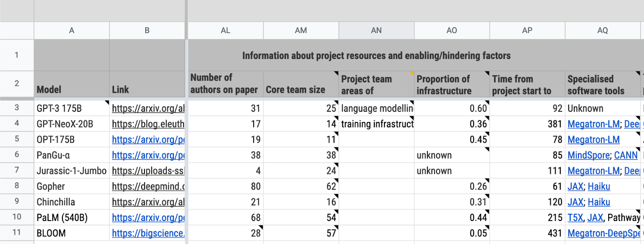
Task: Select the GPT-3 175B model cell
Action: [72, 108]
